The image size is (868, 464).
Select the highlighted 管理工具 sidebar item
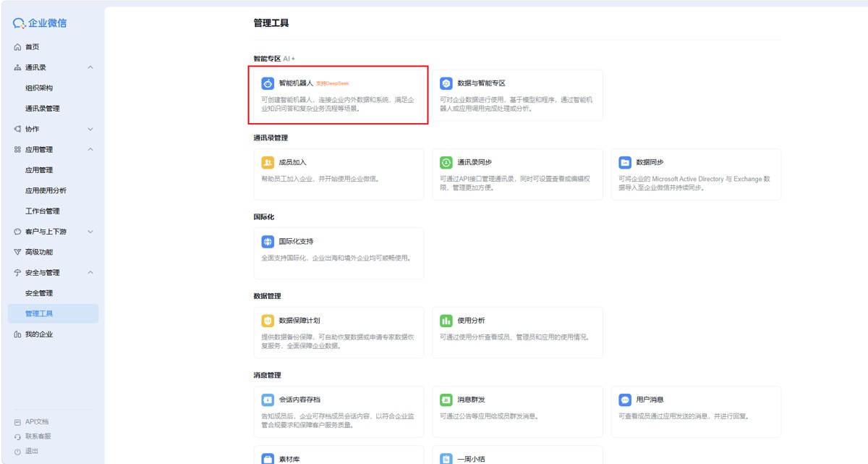[x=53, y=313]
